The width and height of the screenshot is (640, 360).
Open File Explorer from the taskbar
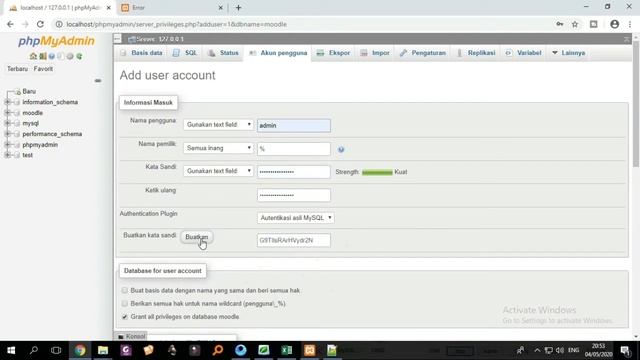(x=103, y=350)
